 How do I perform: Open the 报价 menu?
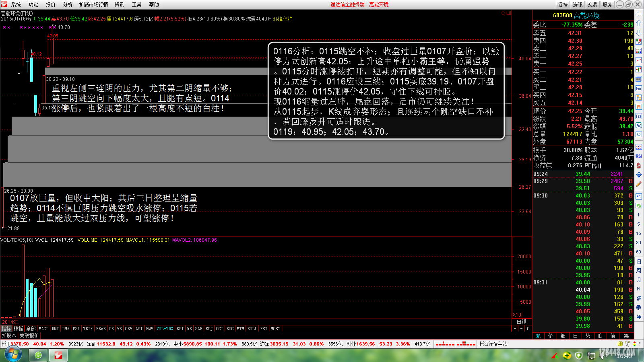point(51,4)
